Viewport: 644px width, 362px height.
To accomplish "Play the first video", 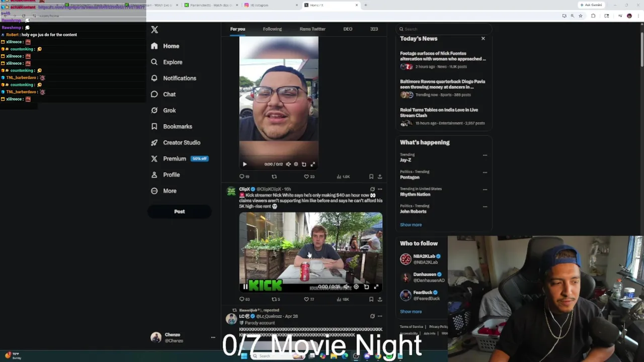I will click(x=245, y=164).
